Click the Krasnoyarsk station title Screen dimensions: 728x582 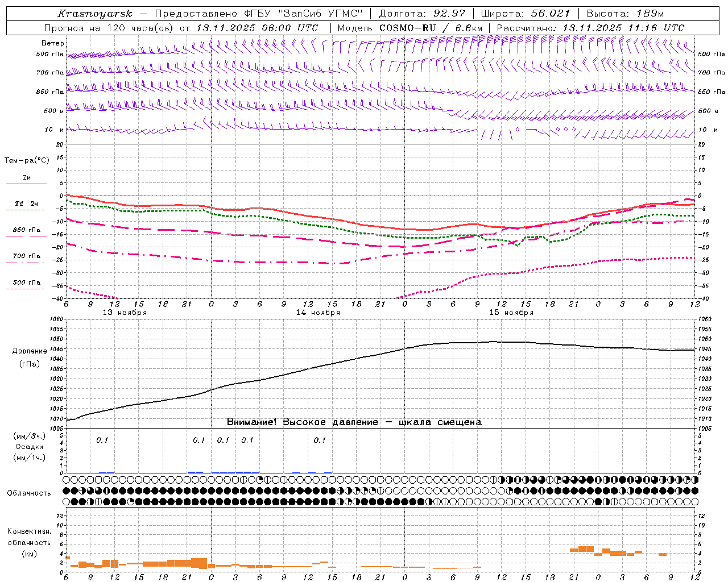(95, 14)
